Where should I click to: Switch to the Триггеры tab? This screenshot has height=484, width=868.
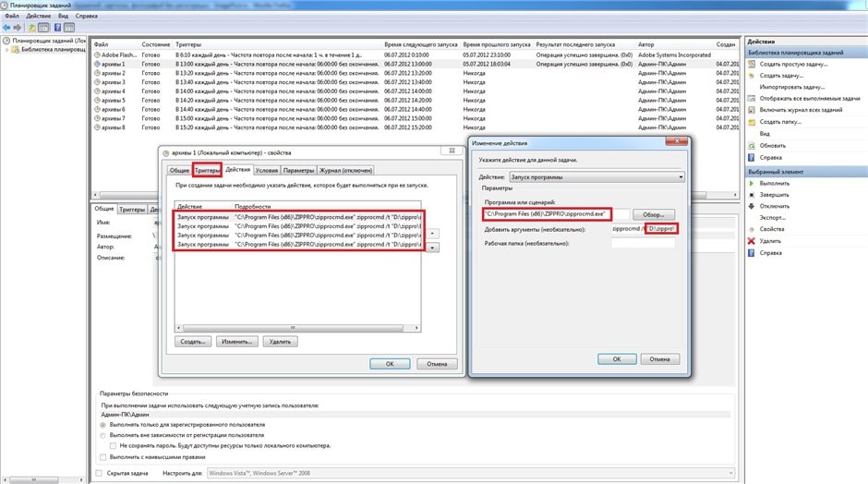207,170
